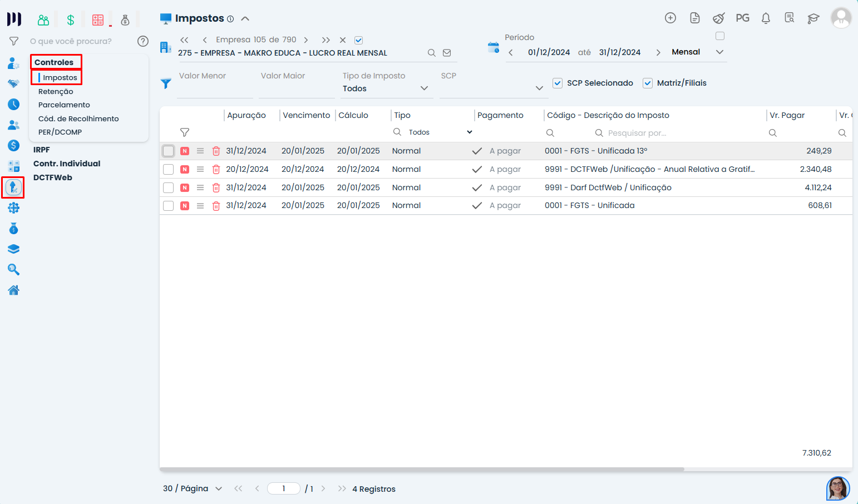This screenshot has height=504, width=858.
Task: Open Retenção in the Controles menu
Action: [x=56, y=91]
